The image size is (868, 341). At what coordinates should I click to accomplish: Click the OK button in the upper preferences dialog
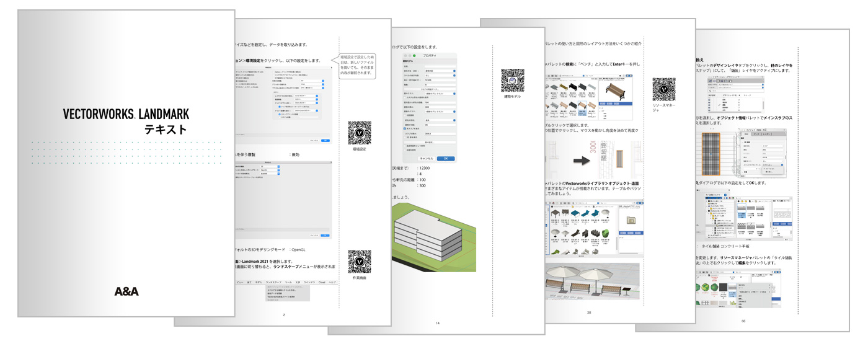[325, 140]
